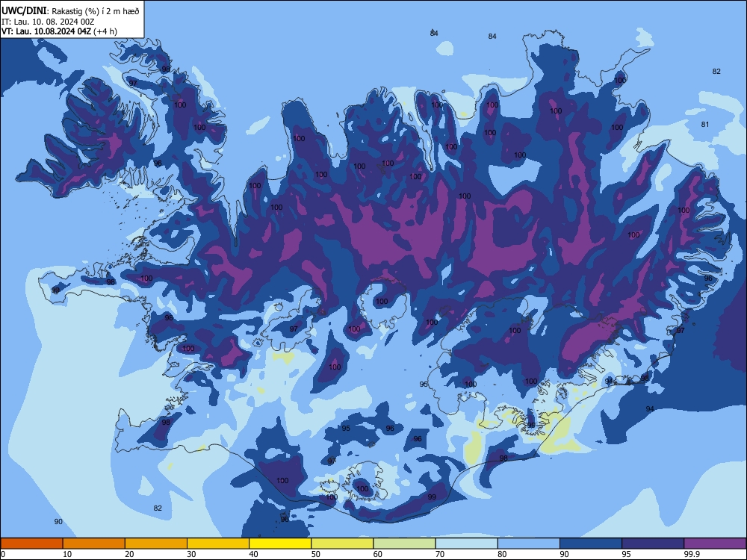Click the legend scale label '70'
Viewport: 747px width, 560px height.
click(x=440, y=554)
